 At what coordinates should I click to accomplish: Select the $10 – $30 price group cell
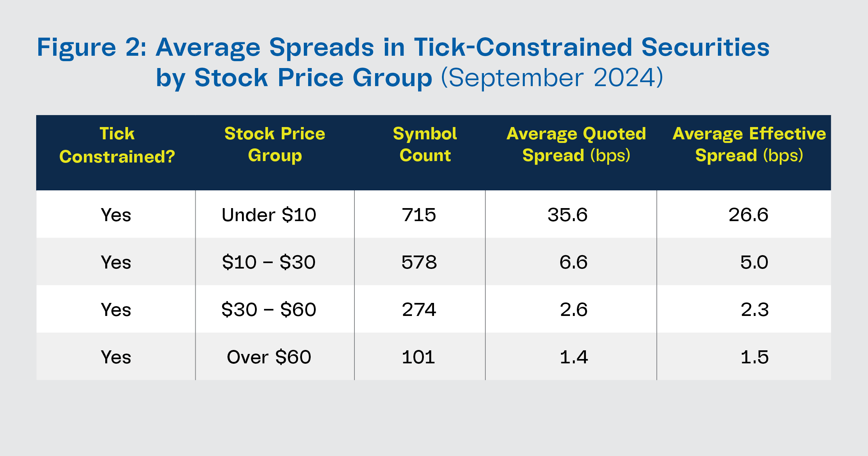coord(269,262)
